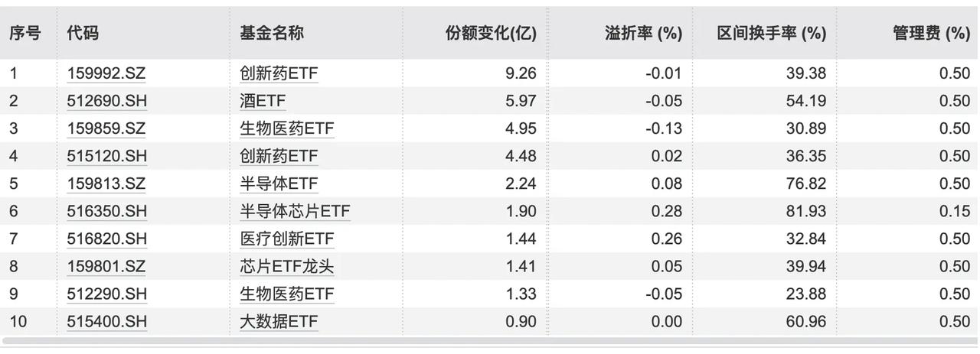Sort by 溢折率 (%) column header
Image resolution: width=980 pixels, height=354 pixels.
pos(643,33)
